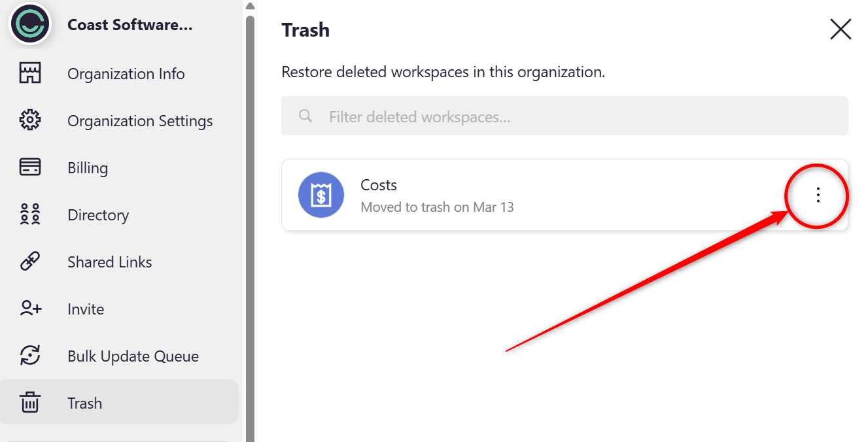Click the Costs workspace name
The width and height of the screenshot is (868, 442).
379,185
